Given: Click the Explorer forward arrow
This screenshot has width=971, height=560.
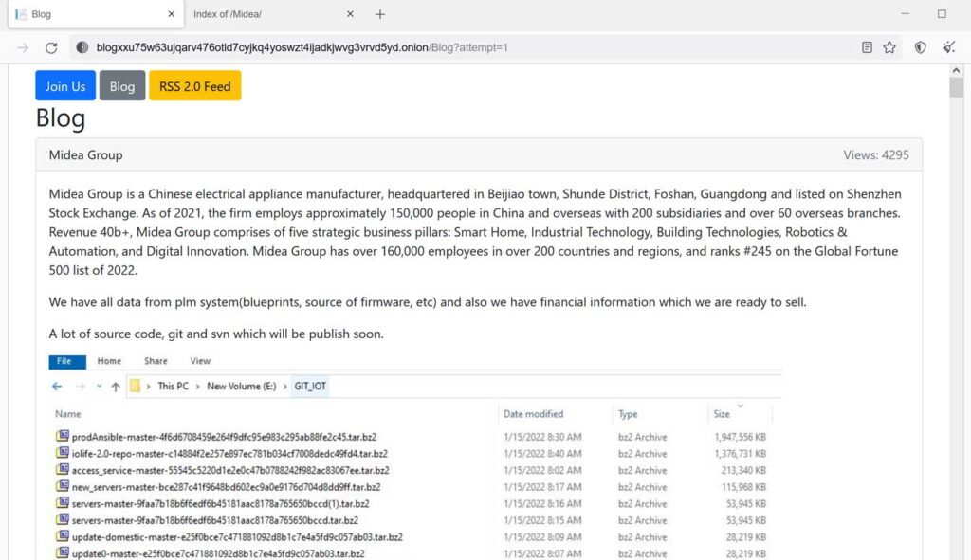Looking at the screenshot, I should click(81, 386).
